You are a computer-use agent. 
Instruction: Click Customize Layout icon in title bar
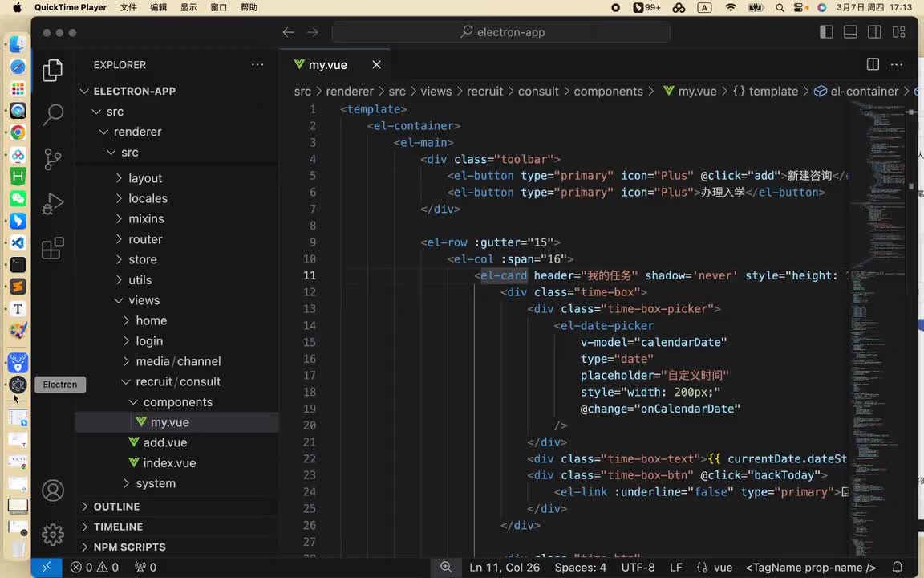coord(898,32)
